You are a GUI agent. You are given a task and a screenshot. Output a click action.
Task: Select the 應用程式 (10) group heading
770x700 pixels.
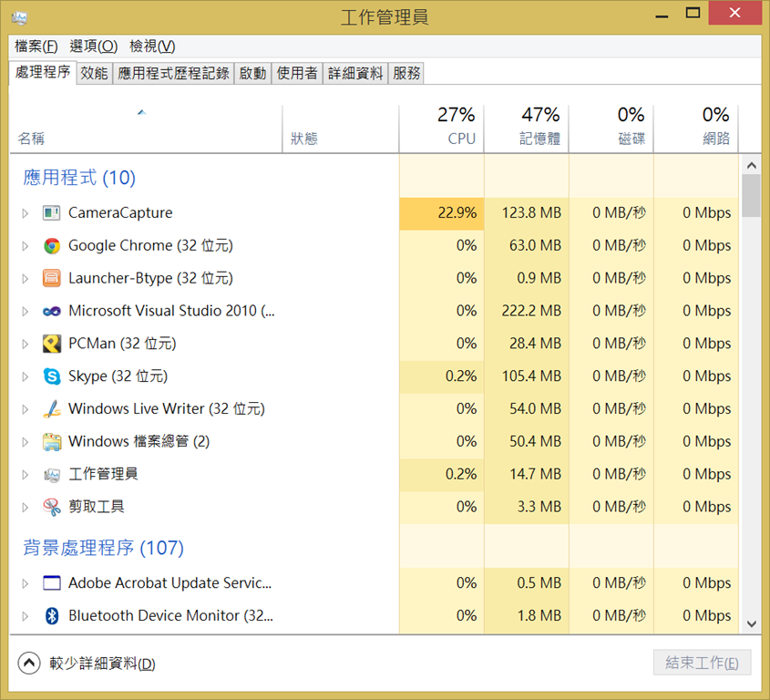[x=79, y=178]
